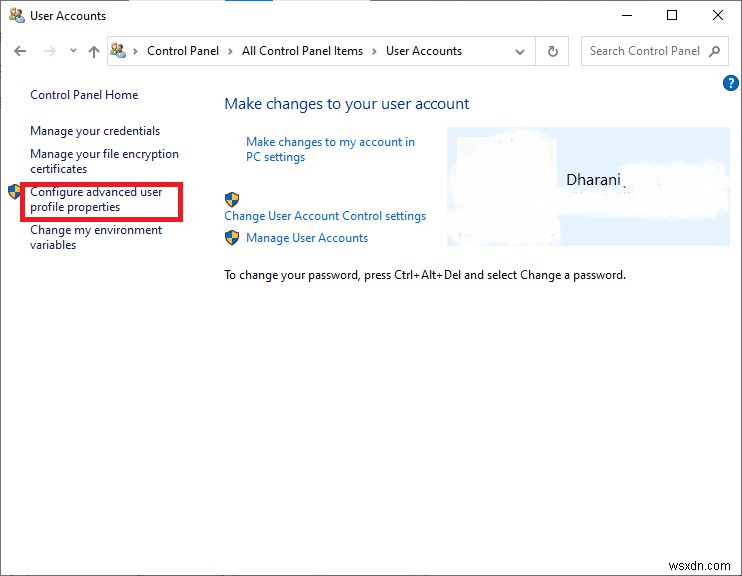
Task: Select Control Panel breadcrumb
Action: [x=183, y=51]
